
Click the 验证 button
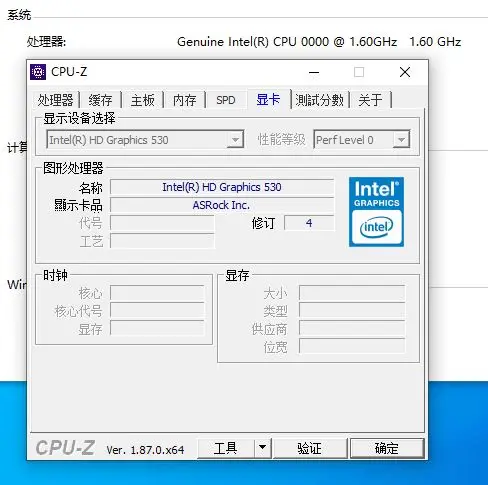(310, 448)
